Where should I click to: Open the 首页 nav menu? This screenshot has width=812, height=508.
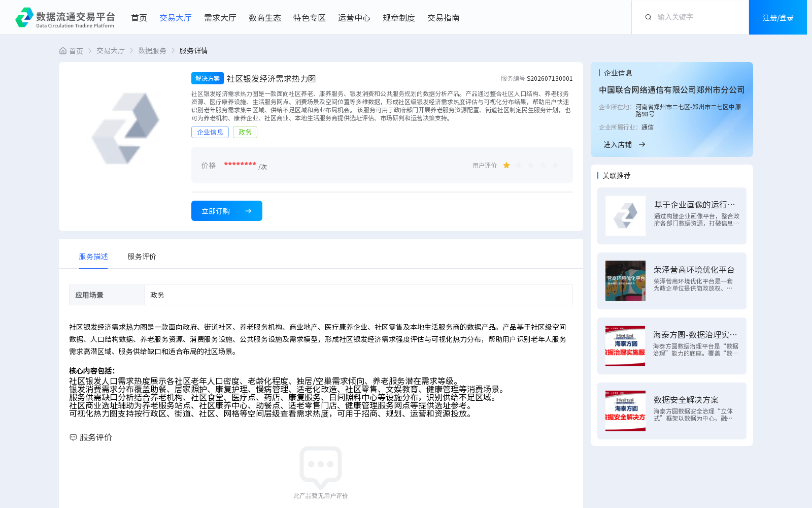[139, 18]
